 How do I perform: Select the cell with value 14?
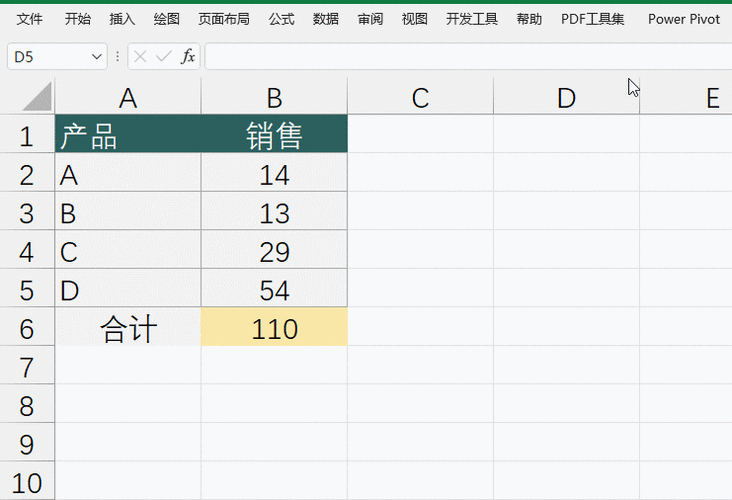[x=274, y=172]
